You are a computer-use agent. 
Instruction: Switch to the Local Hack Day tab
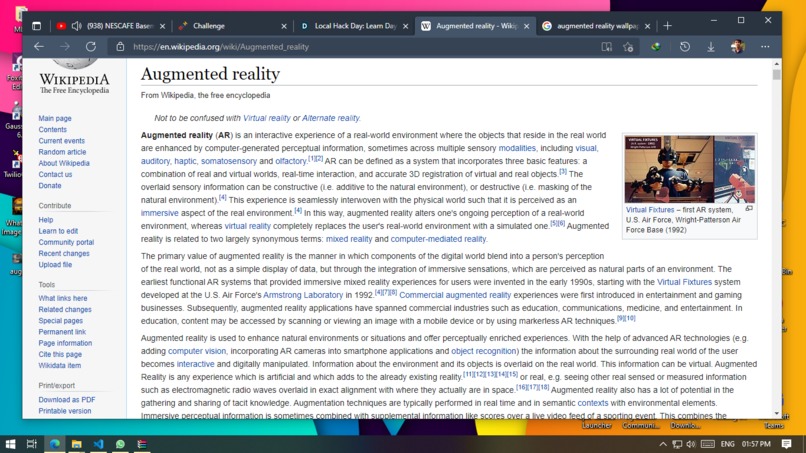click(x=354, y=26)
